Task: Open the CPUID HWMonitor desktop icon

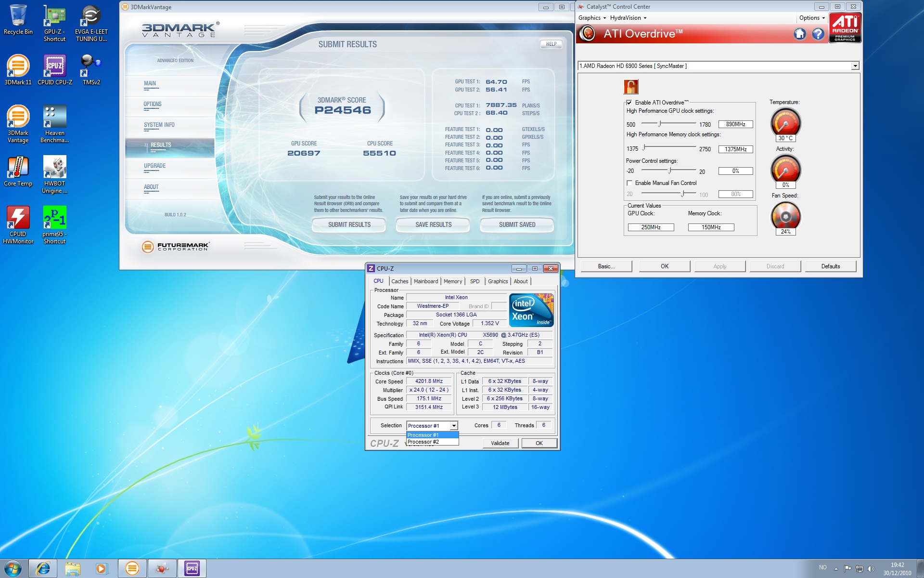Action: point(18,225)
